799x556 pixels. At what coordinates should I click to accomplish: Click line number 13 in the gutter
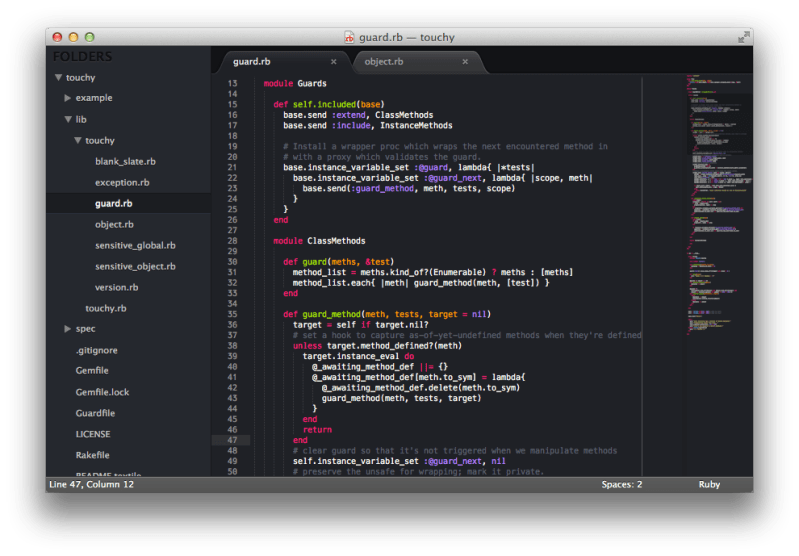232,84
